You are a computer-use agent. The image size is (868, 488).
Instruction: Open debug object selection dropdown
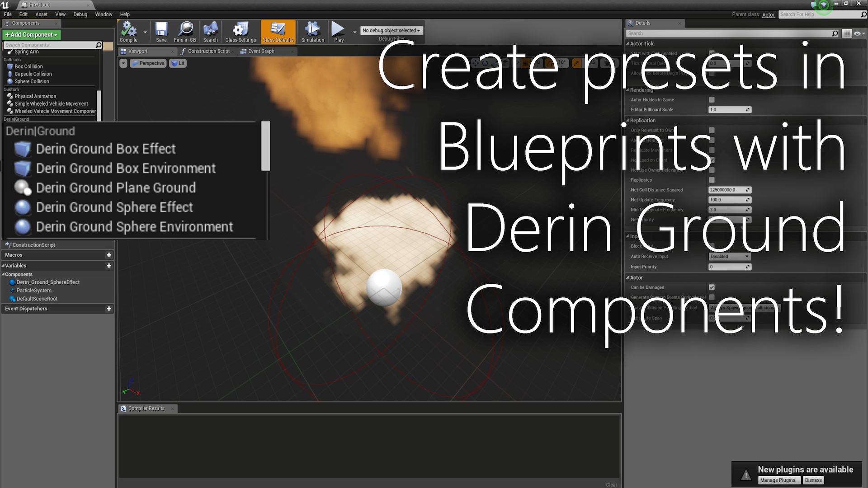(x=391, y=30)
